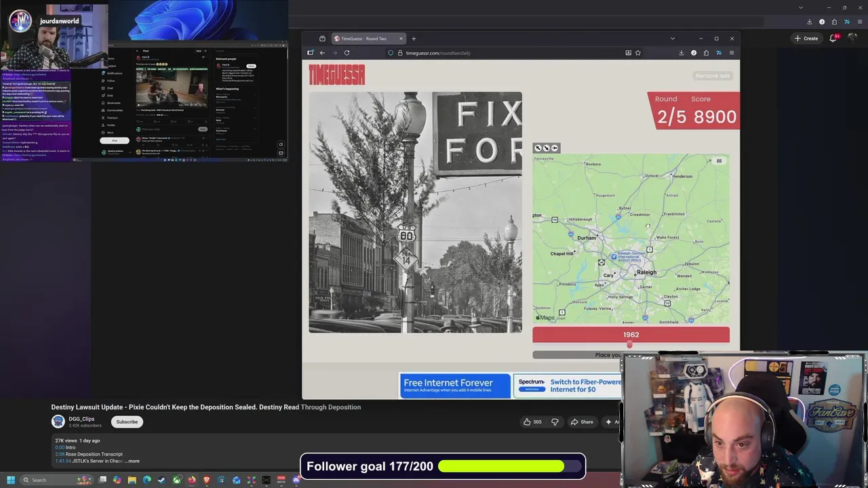
Task: Click the YouTube Create button
Action: 806,39
